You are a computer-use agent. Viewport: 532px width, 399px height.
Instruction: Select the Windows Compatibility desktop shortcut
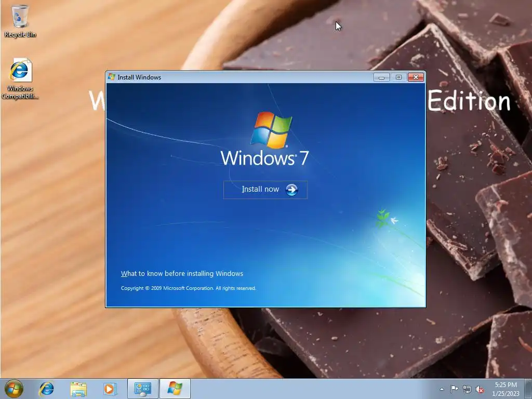pos(20,79)
